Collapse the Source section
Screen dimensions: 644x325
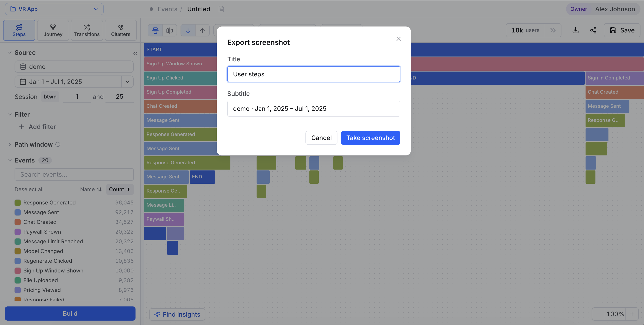tap(9, 53)
